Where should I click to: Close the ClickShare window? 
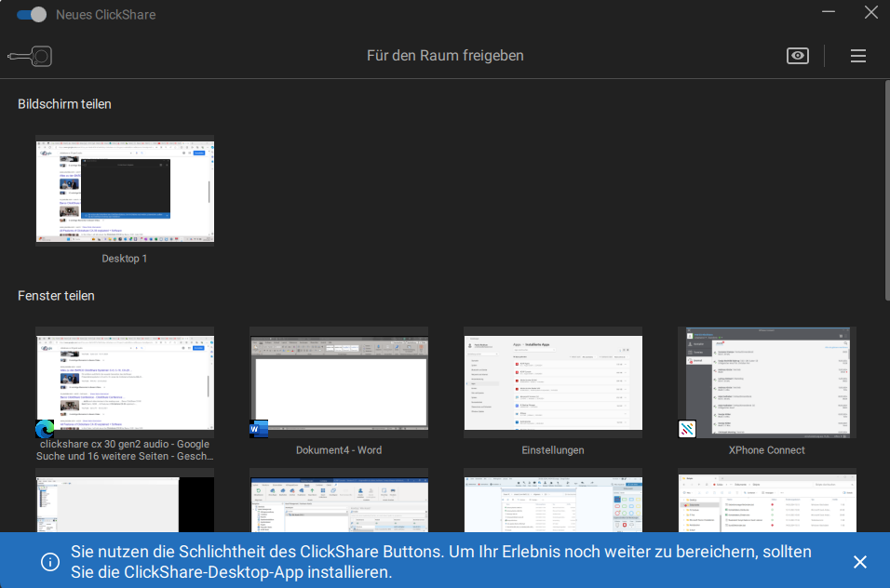(870, 13)
